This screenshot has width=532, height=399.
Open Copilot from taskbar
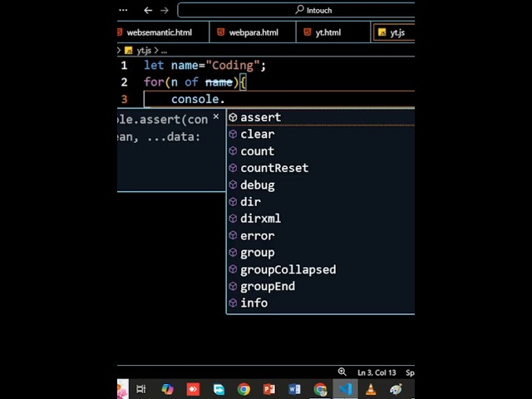(x=167, y=389)
